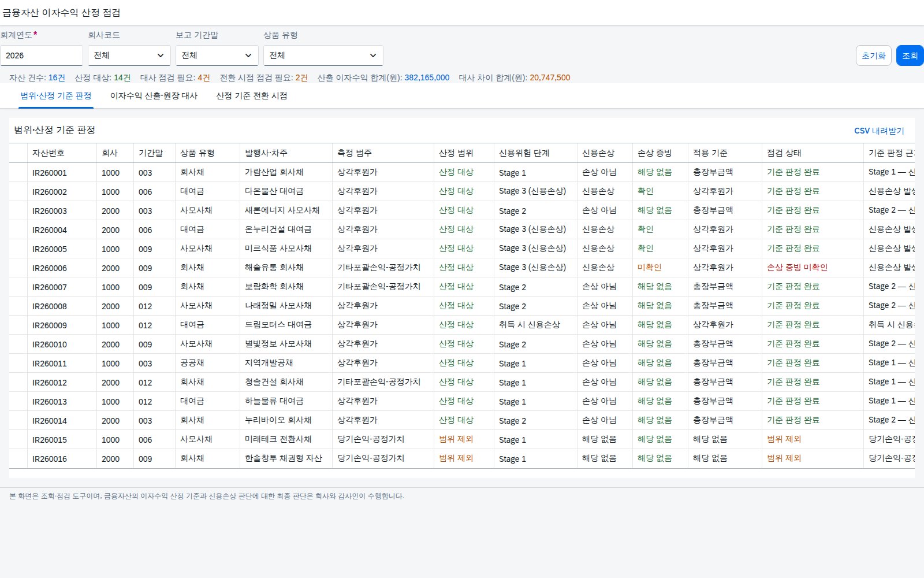The height and width of the screenshot is (578, 924).
Task: Click issuer 드림모터스 대여금
Action: pyautogui.click(x=278, y=325)
